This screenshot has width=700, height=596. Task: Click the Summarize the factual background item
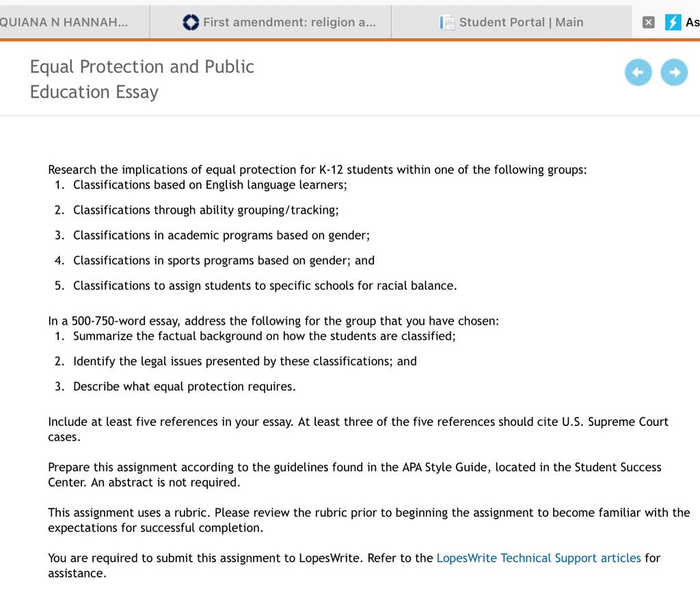(x=265, y=336)
